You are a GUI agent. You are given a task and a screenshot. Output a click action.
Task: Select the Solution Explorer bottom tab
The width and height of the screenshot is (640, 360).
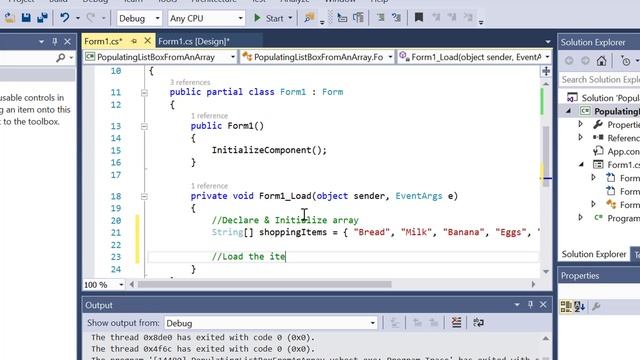click(593, 254)
